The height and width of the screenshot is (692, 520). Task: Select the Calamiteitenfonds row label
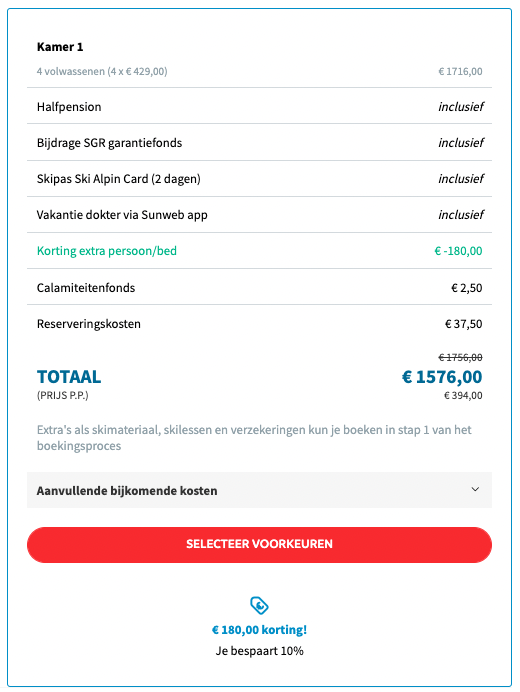tap(86, 288)
